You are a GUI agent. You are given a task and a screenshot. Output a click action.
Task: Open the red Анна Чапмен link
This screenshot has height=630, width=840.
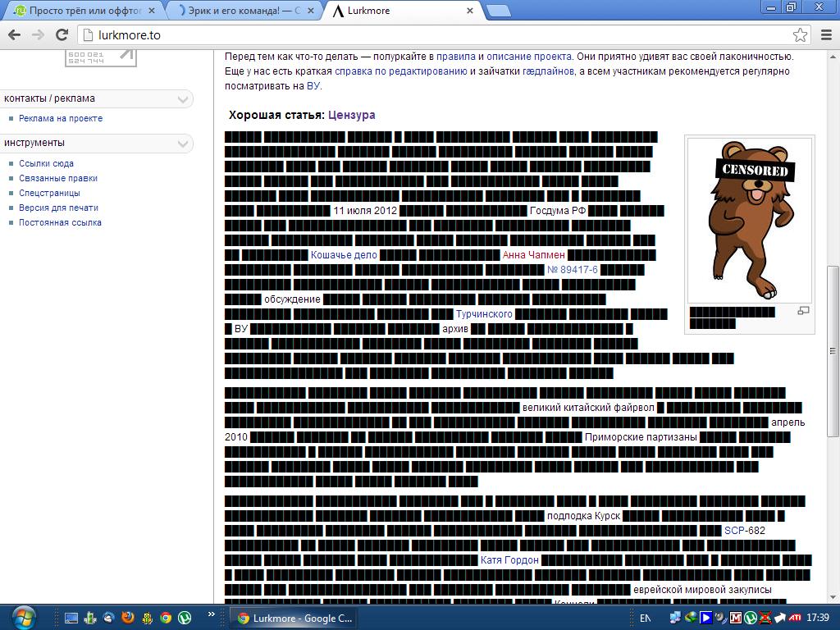coord(533,255)
